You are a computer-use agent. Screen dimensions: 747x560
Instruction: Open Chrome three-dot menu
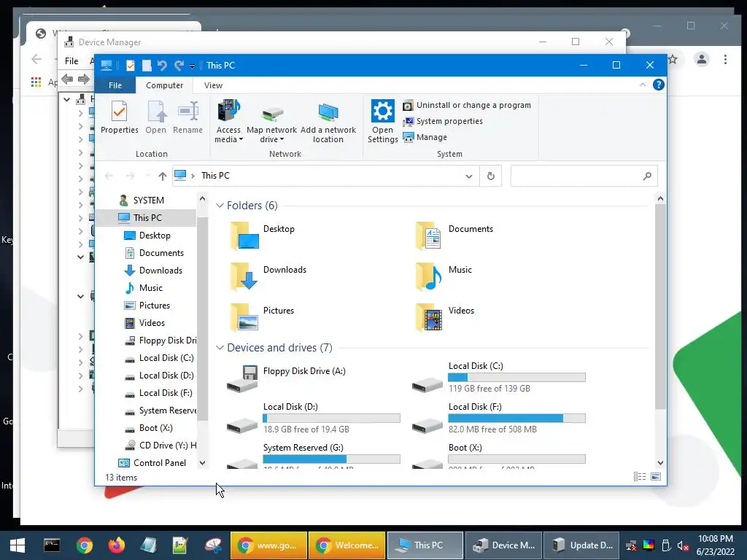click(x=725, y=60)
